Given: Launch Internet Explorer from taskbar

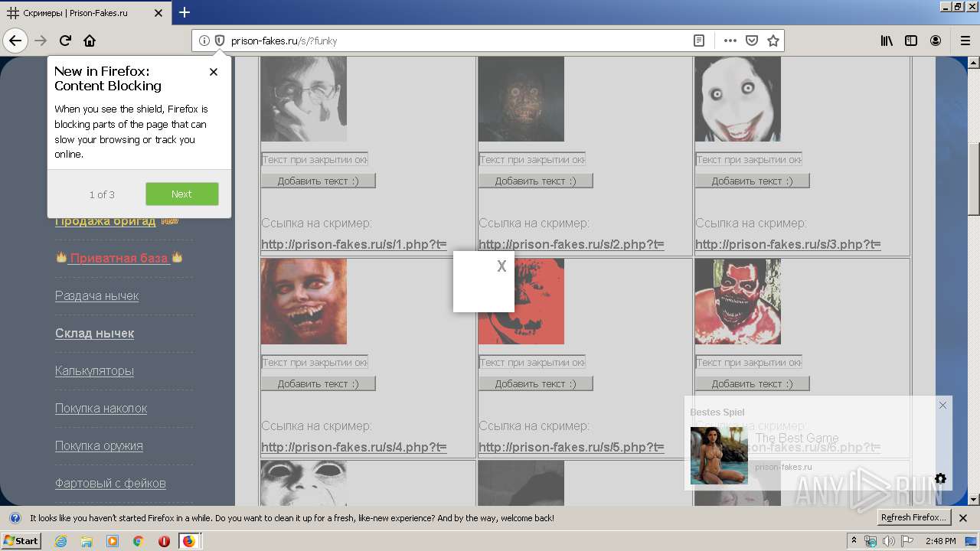Looking at the screenshot, I should pos(60,541).
